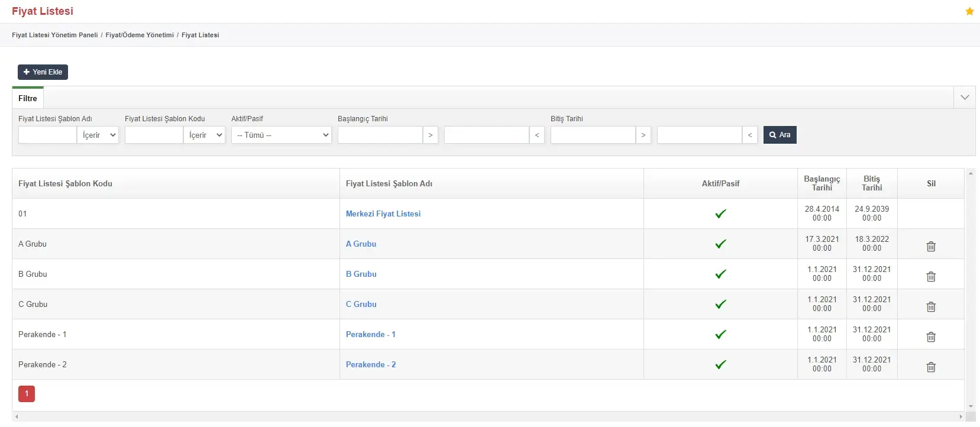
Task: Click '<' button for Bitiş Tarihi range
Action: (750, 135)
